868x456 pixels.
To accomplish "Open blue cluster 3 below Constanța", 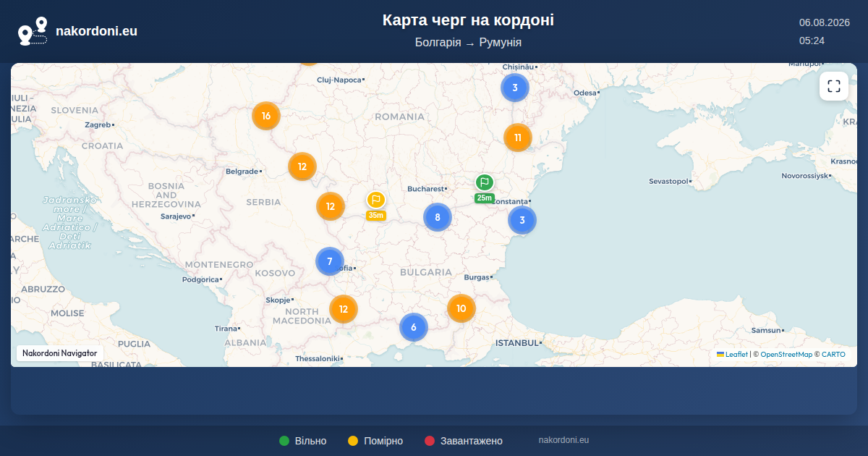I will pyautogui.click(x=522, y=220).
